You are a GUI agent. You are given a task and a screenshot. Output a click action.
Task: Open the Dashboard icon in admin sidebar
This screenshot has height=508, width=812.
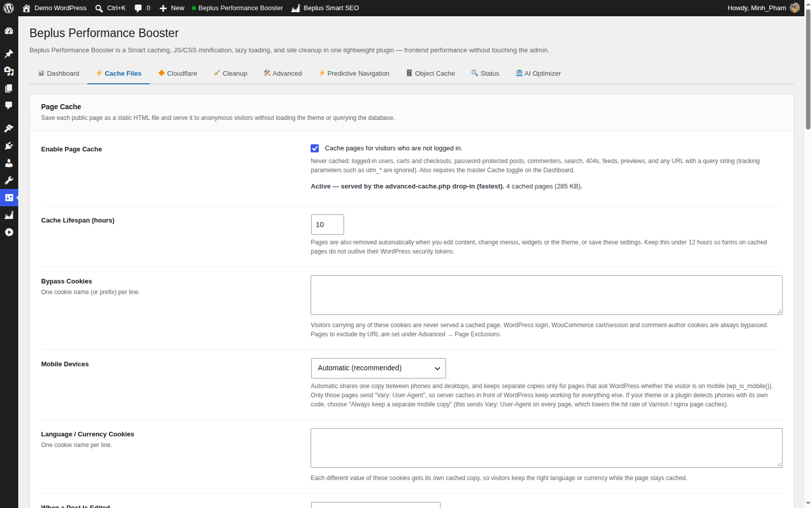[9, 31]
